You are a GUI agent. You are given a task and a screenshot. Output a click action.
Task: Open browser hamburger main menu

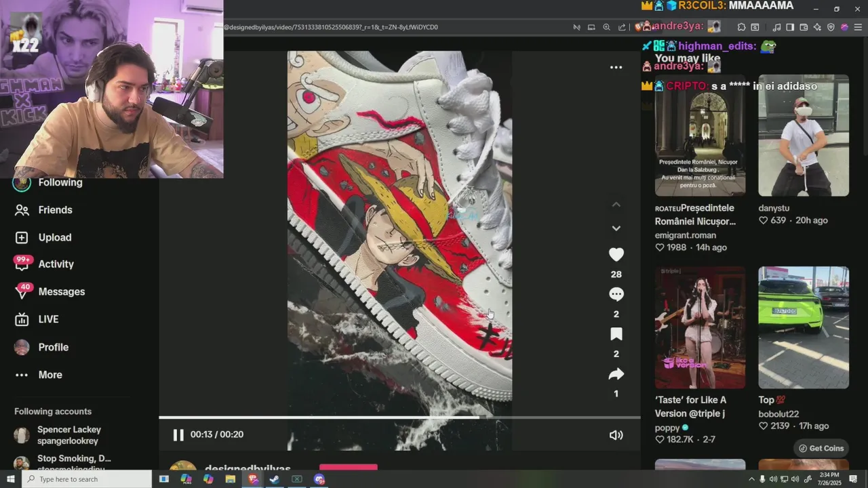click(858, 27)
